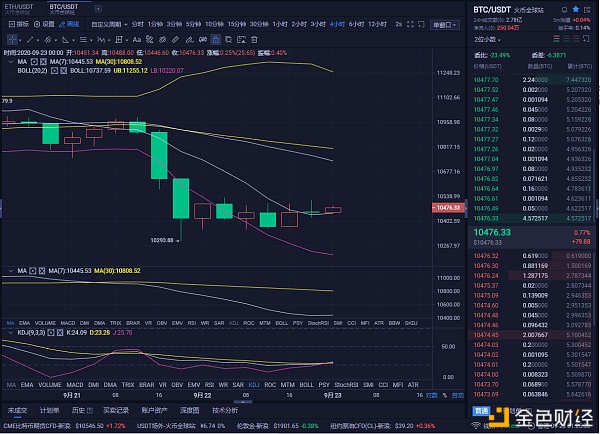Open the 指标 indicators button
This screenshot has width=600, height=434.
19,24
